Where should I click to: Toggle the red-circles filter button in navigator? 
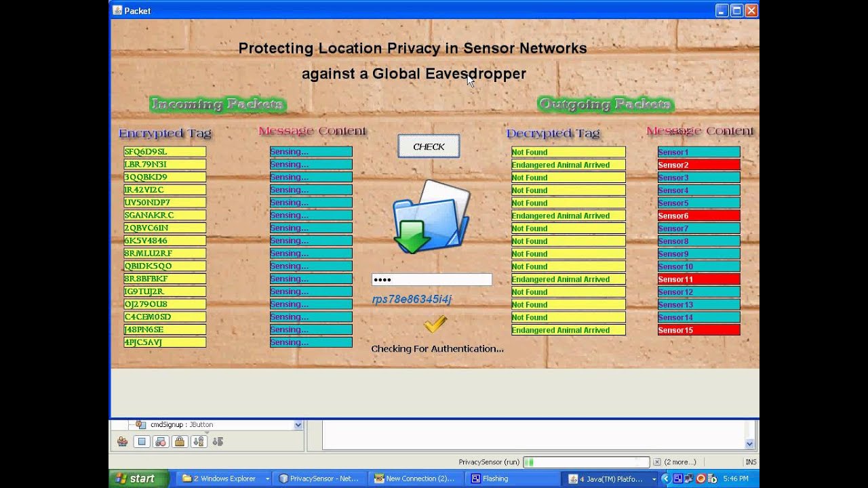[161, 442]
